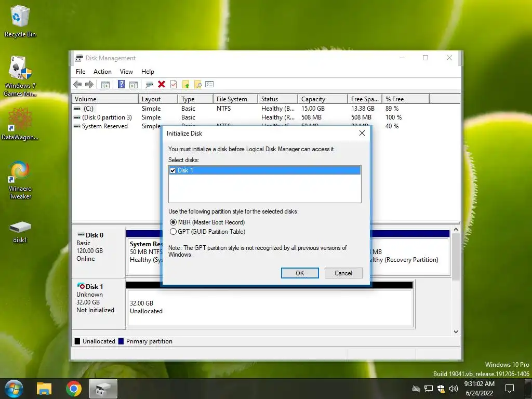Select Winaero Tweaker desktop shortcut
The width and height of the screenshot is (532, 399).
20,180
